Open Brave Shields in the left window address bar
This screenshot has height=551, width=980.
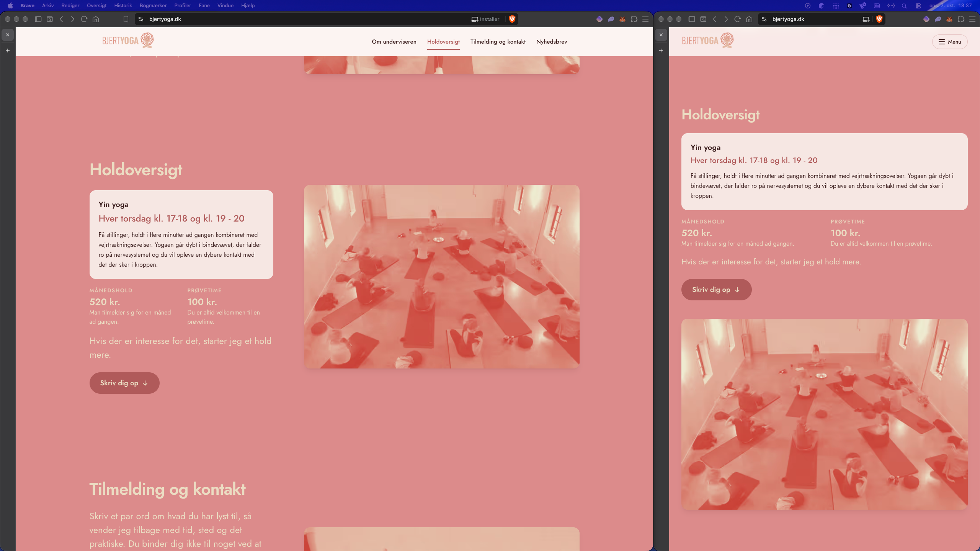[512, 19]
